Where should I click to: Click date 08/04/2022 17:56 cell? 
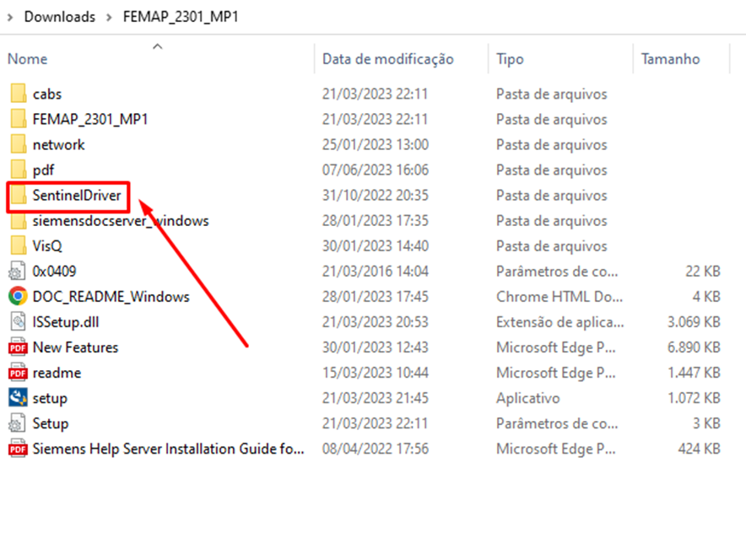coord(376,449)
